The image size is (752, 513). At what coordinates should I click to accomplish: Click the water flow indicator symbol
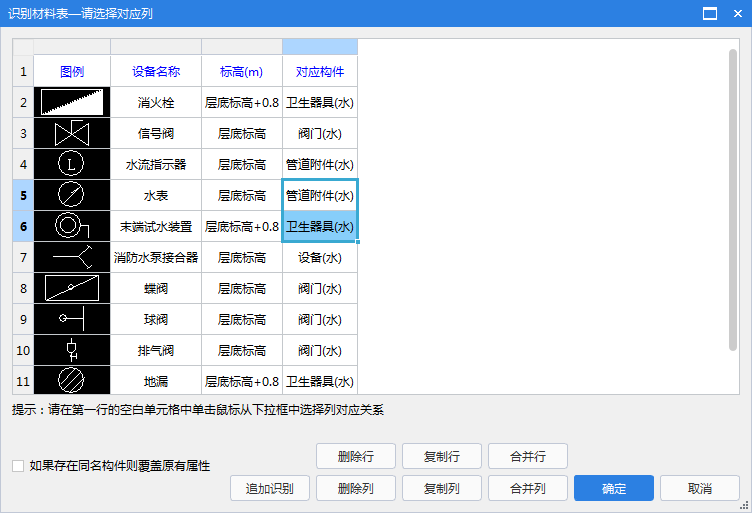tap(72, 164)
